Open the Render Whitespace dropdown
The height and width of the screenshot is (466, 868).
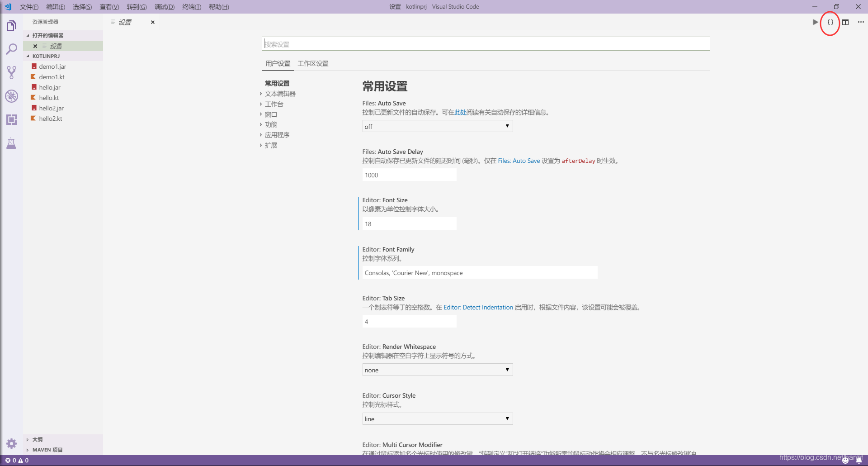tap(438, 370)
